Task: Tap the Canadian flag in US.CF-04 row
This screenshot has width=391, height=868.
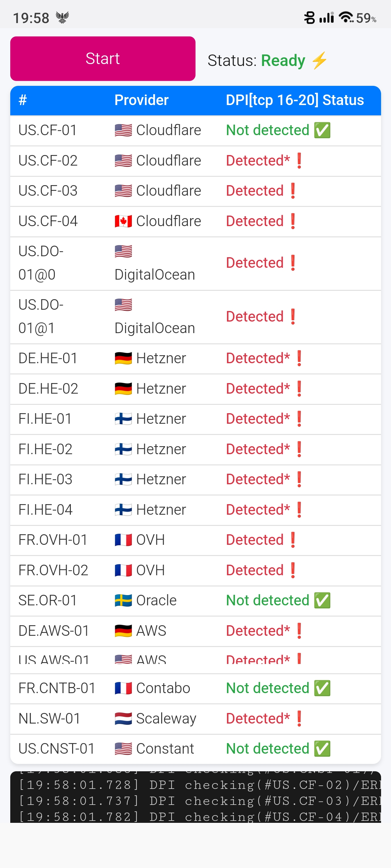Action: point(123,221)
